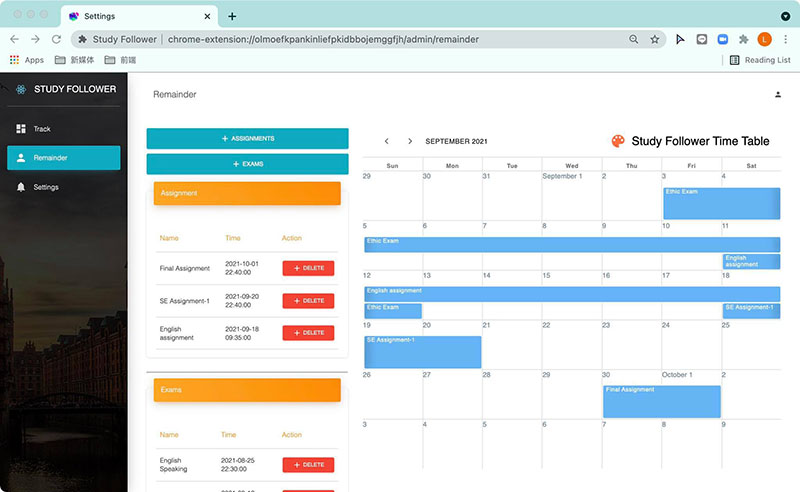Click the STUDY FOLLOWER brand title
The height and width of the screenshot is (492, 800).
click(x=75, y=89)
